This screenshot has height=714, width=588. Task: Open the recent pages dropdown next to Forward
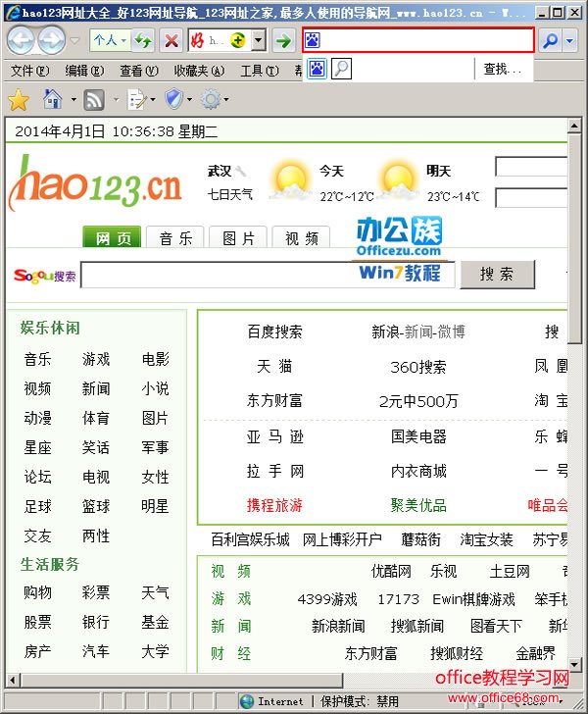click(74, 40)
